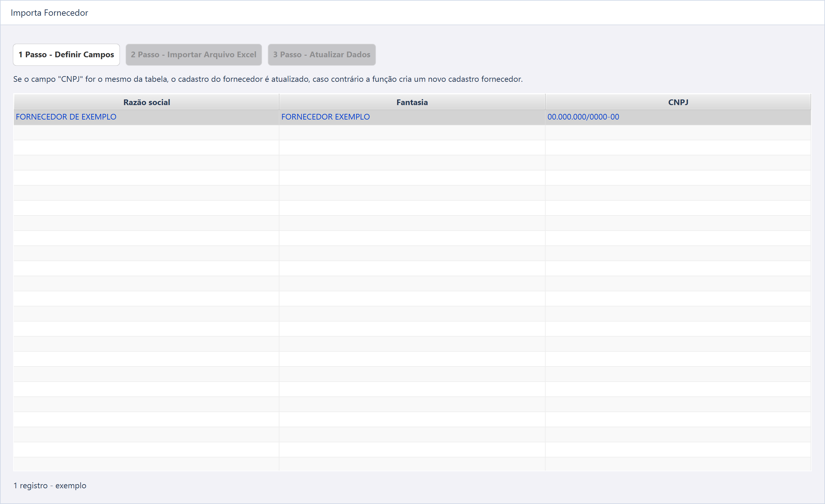Select the bottom-most empty CNPJ cell

pos(678,464)
